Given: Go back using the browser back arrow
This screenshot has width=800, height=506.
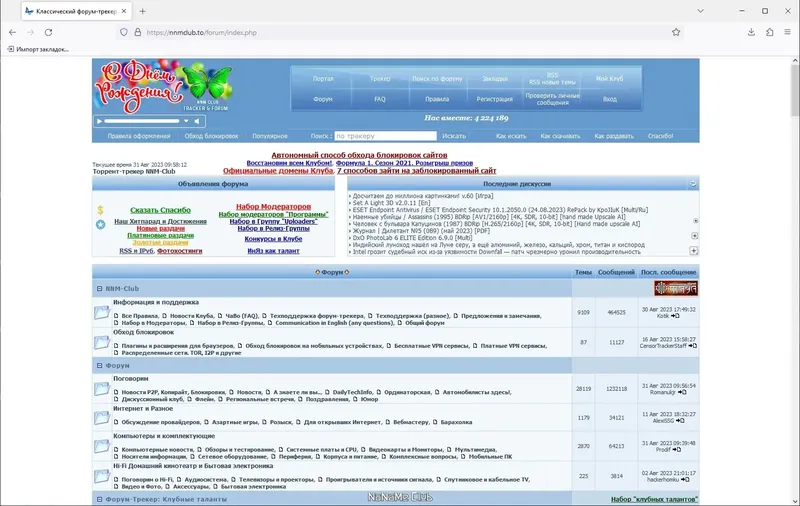Looking at the screenshot, I should (x=12, y=32).
